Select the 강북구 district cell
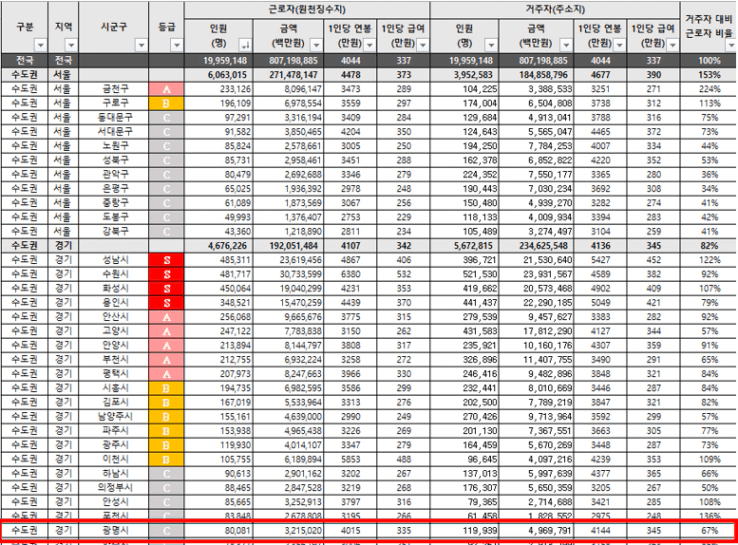The image size is (738, 545). click(113, 231)
